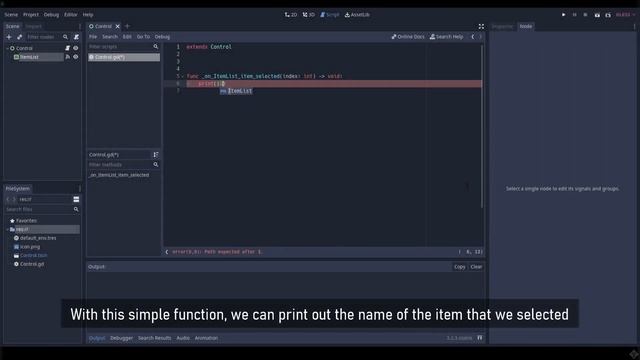Open script editor Debug menu
The width and height of the screenshot is (640, 360).
(x=162, y=37)
